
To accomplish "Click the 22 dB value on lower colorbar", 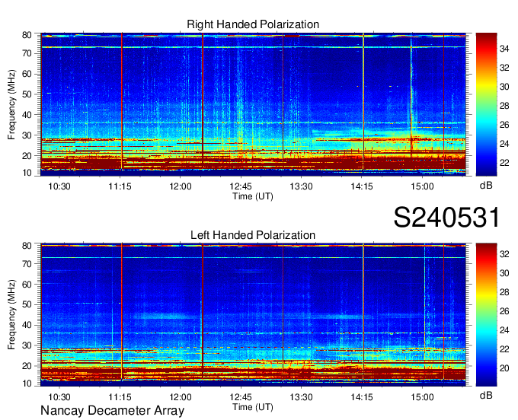I will (504, 349).
